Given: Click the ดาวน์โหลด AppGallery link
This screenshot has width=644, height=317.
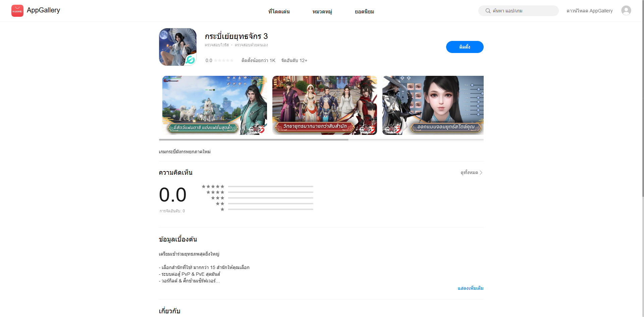Looking at the screenshot, I should click(589, 11).
